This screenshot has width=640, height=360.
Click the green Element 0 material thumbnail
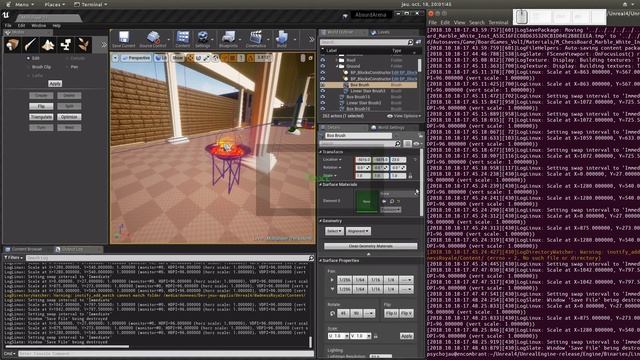tap(366, 201)
